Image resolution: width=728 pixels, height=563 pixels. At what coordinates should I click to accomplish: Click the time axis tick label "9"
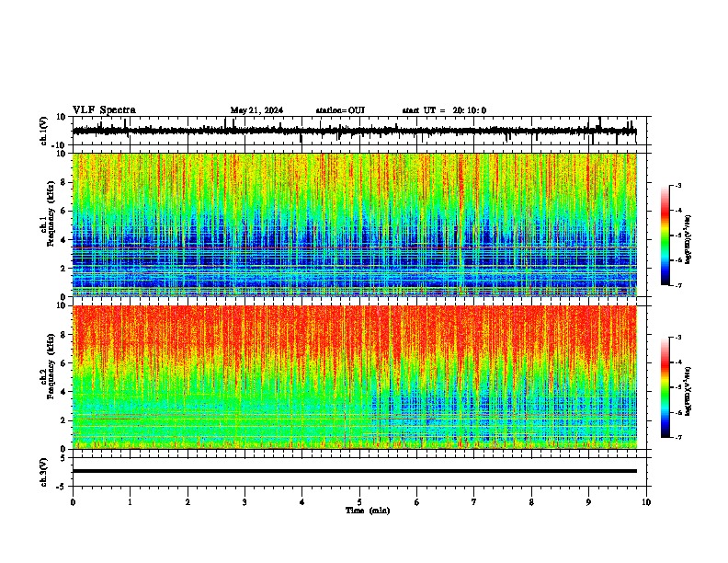coord(588,501)
